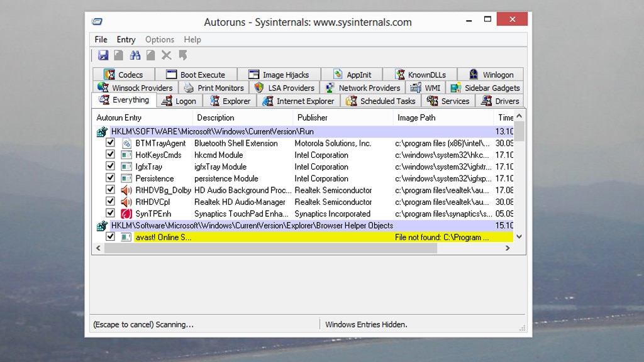644x362 pixels.
Task: Open the Options menu
Action: click(159, 39)
